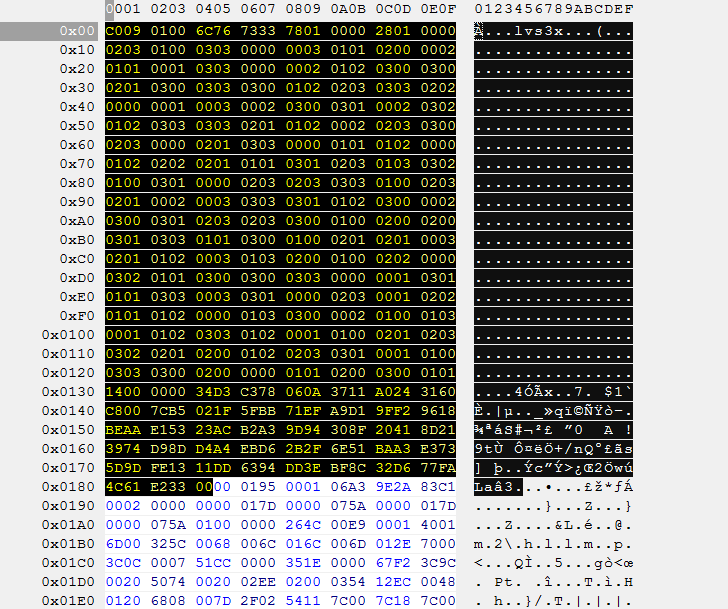The height and width of the screenshot is (609, 728).
Task: Select hex word C009 in row 0x00
Action: [123, 31]
